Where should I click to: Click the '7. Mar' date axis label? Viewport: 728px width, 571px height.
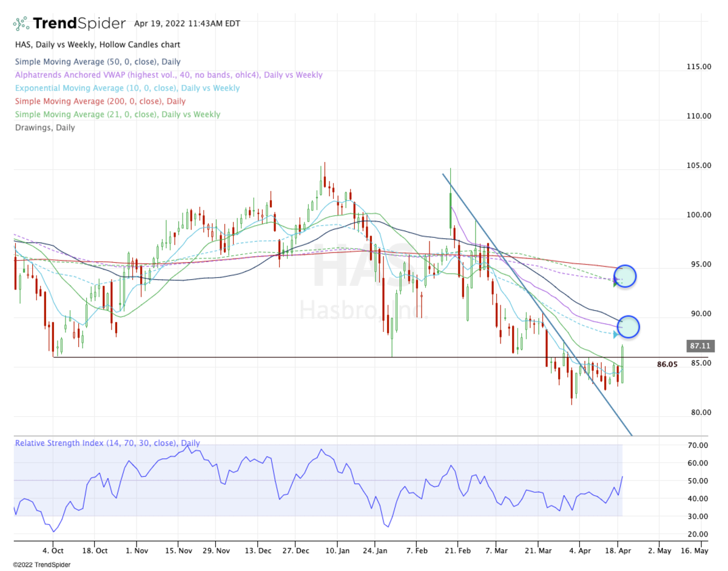click(x=496, y=551)
